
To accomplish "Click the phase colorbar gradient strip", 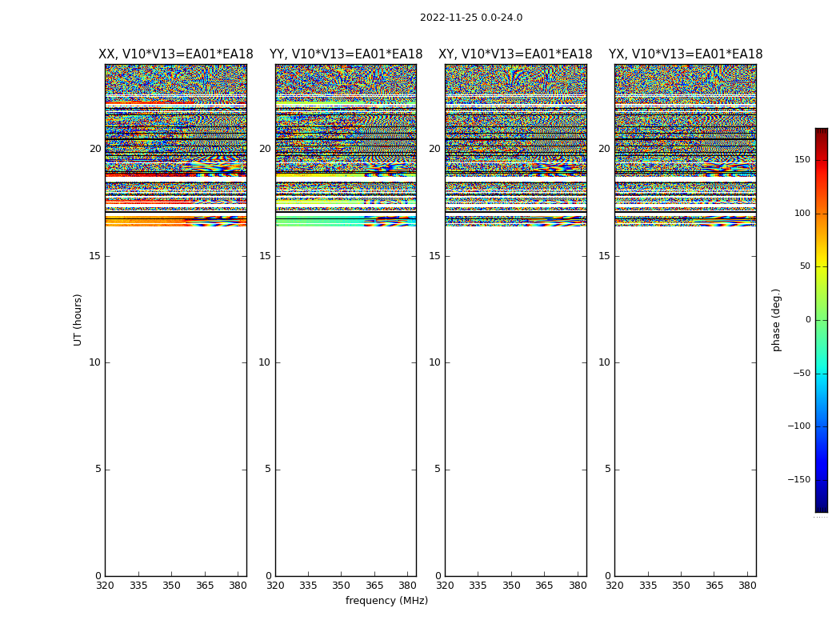I will [822, 320].
